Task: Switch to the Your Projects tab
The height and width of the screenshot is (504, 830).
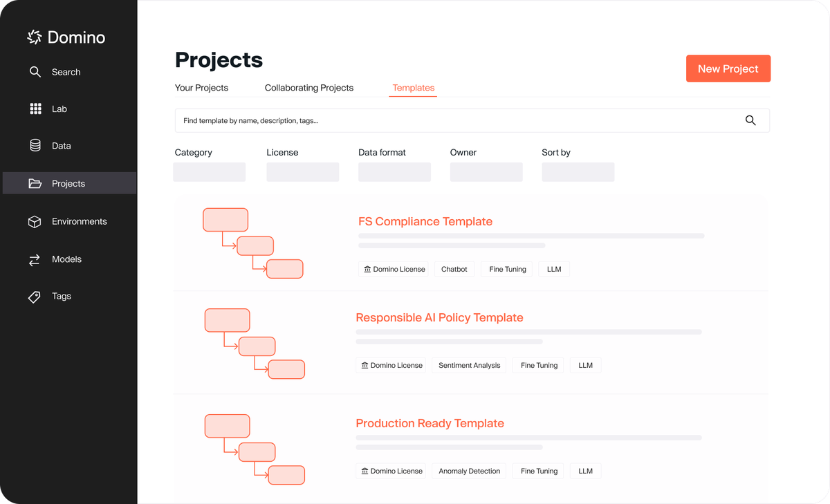Action: click(x=201, y=88)
